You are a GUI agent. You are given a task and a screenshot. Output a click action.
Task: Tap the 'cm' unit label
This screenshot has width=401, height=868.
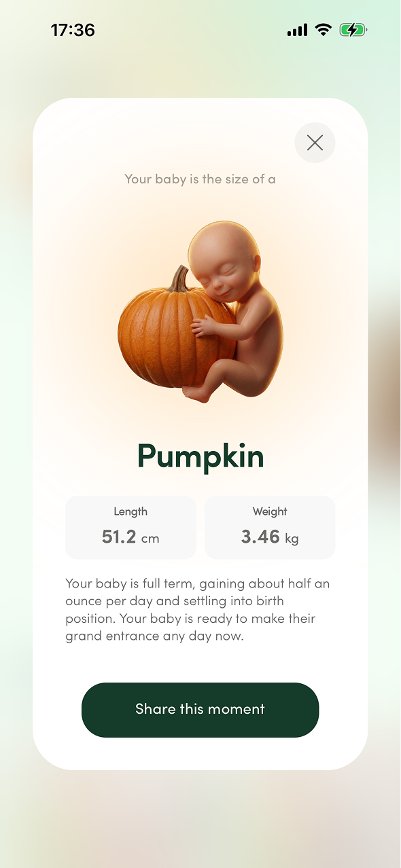click(150, 539)
